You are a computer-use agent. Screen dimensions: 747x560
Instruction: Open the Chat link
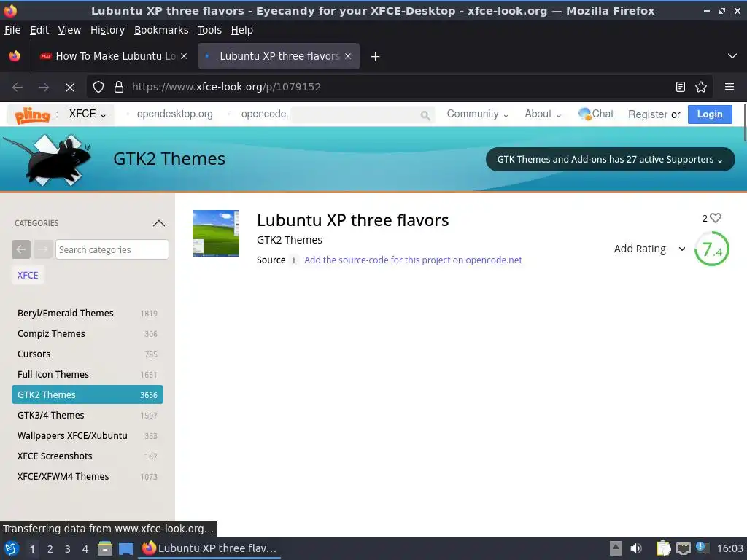click(x=596, y=114)
